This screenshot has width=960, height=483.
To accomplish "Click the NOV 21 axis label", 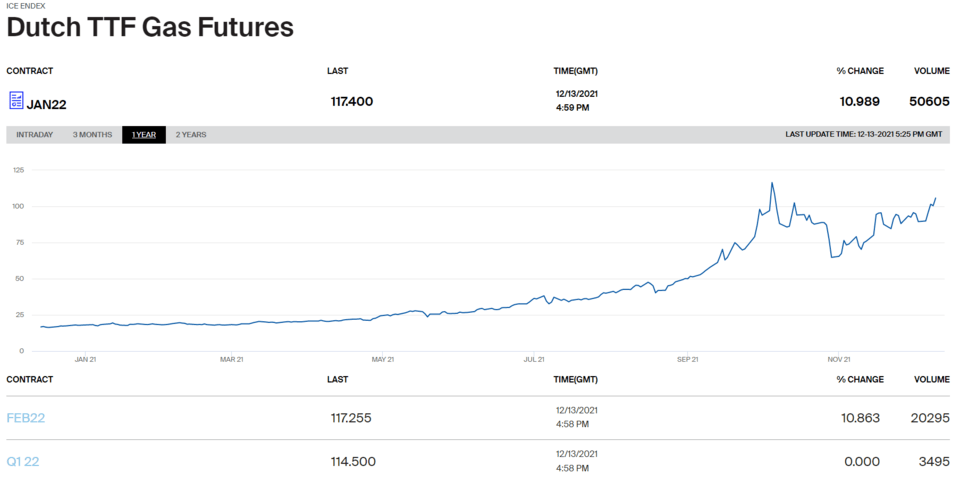I will (x=839, y=359).
